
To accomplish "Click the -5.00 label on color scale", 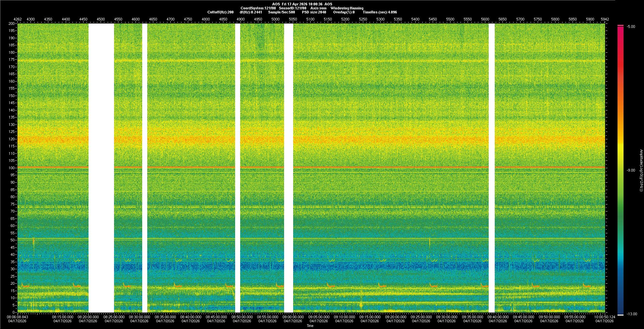I will pos(631,27).
